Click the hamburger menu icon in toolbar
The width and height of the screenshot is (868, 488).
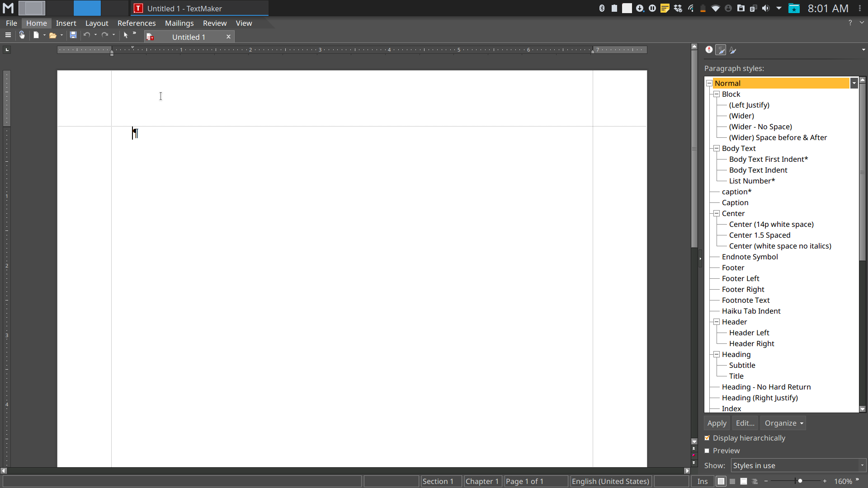click(8, 35)
